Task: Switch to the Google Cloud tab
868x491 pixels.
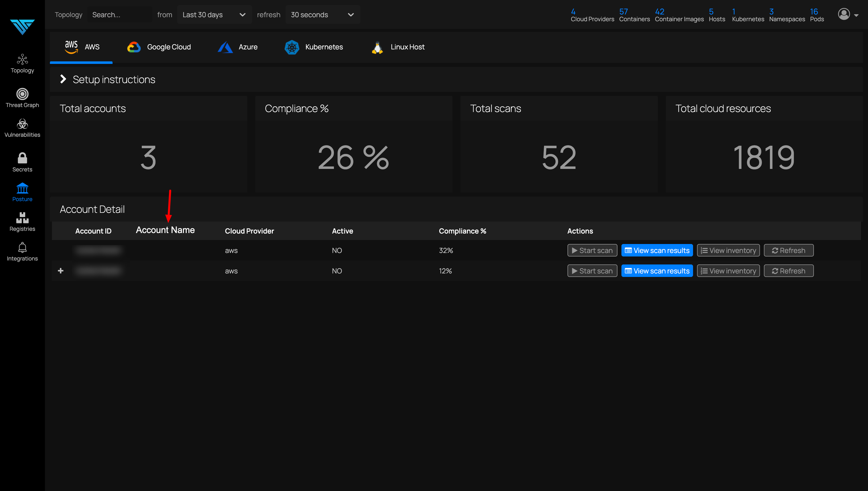Action: coord(158,47)
